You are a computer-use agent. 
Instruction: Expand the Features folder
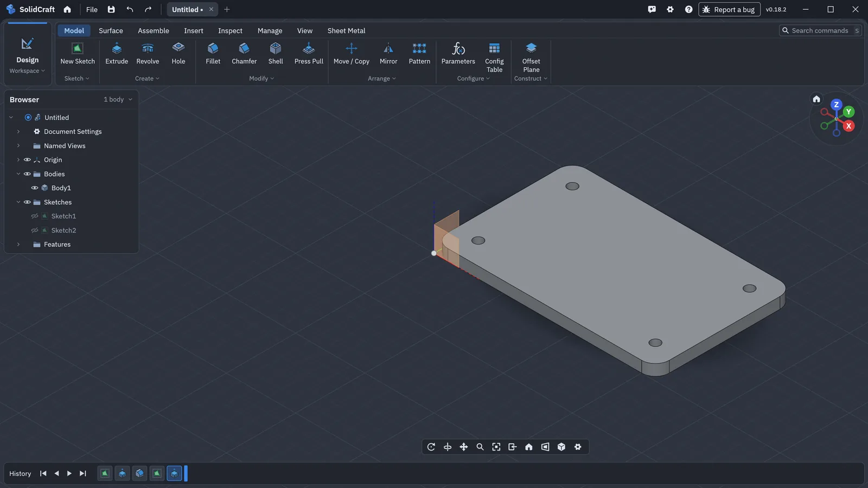[18, 245]
